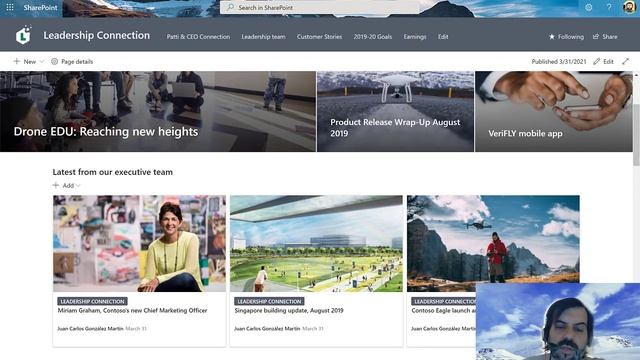Open Drone EDU: Reaching new heights hero tile

(x=158, y=111)
